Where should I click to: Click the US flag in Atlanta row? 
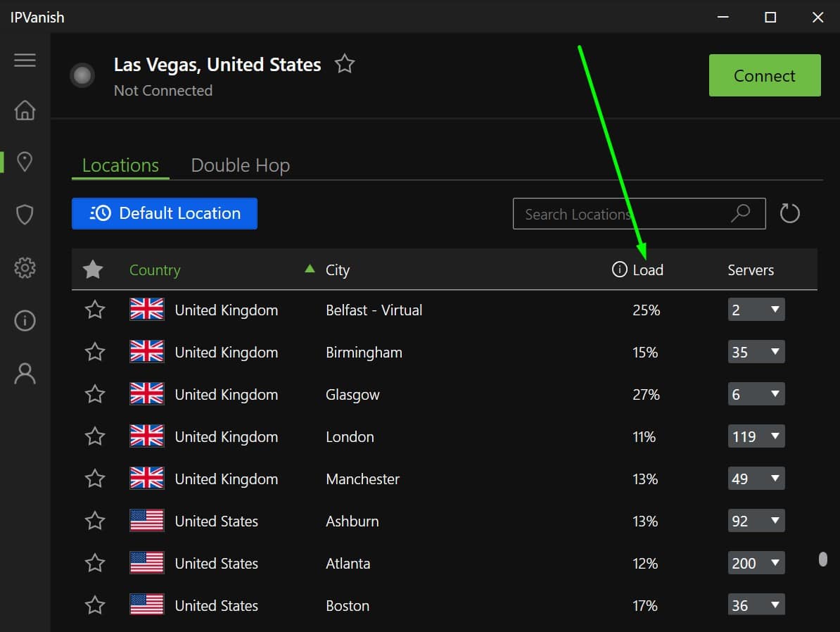point(147,563)
